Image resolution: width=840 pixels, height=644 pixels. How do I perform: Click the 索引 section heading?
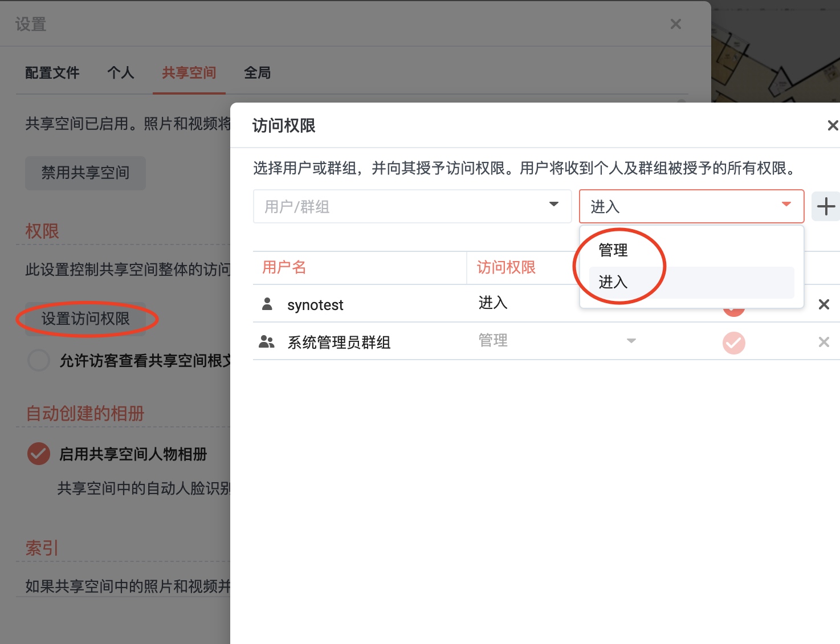pyautogui.click(x=42, y=548)
